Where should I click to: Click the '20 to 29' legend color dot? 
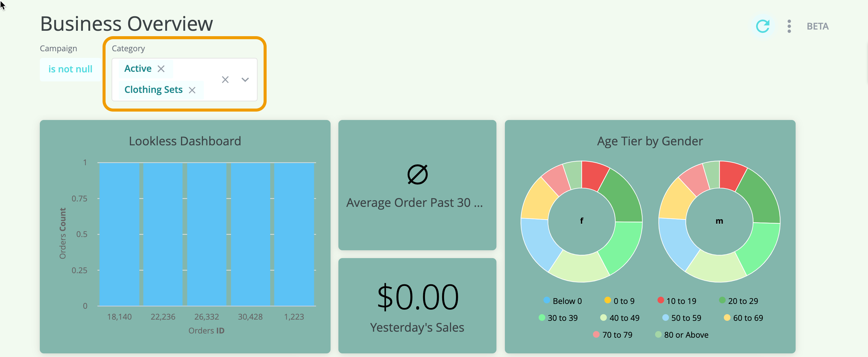tap(722, 300)
